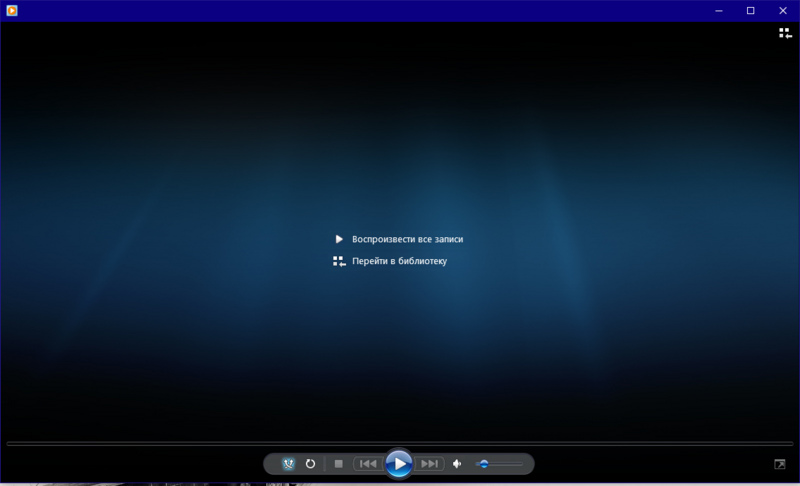
Task: Toggle shuffle mode in playback controls
Action: (288, 464)
